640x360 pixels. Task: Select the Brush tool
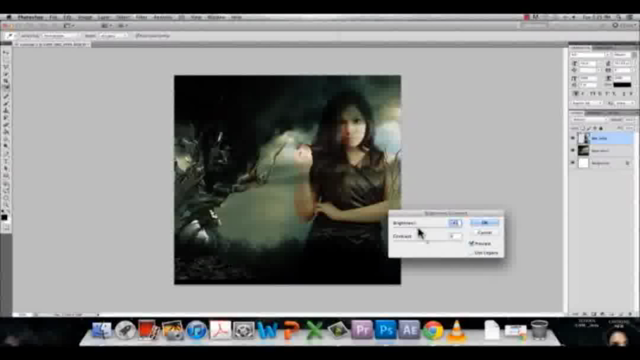[6, 103]
